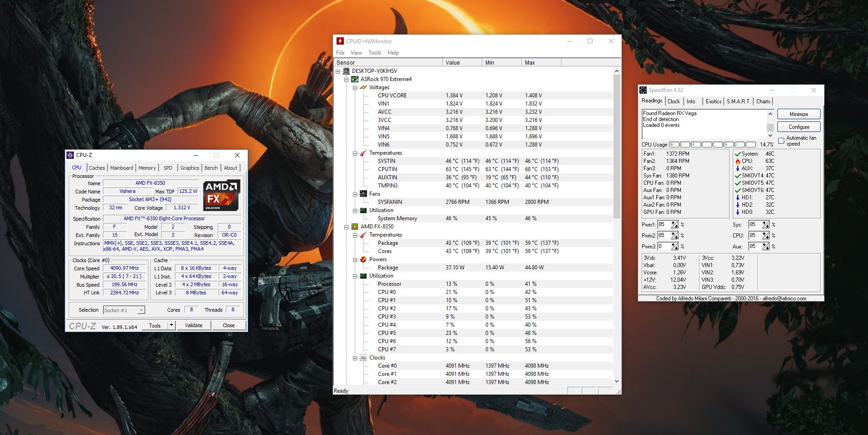868x435 pixels.
Task: Click the AMD FX-8350 chip icon in HWMonitor
Action: tap(355, 227)
